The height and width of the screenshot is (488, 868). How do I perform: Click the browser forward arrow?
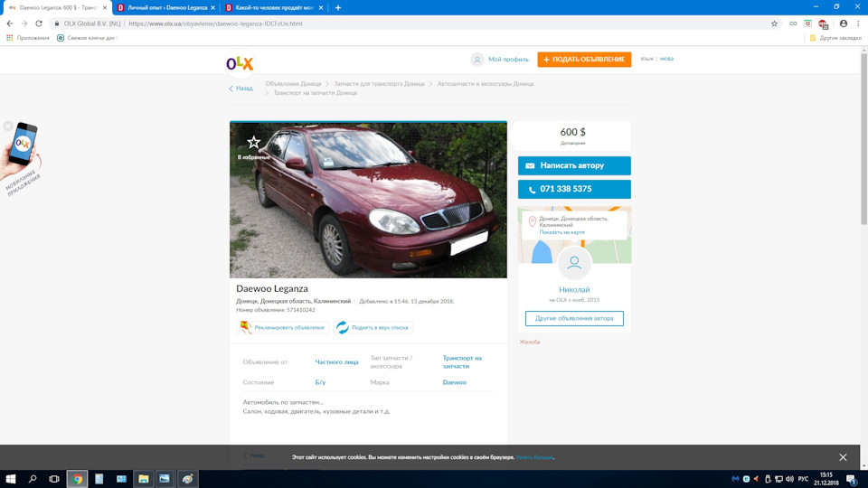coord(24,23)
